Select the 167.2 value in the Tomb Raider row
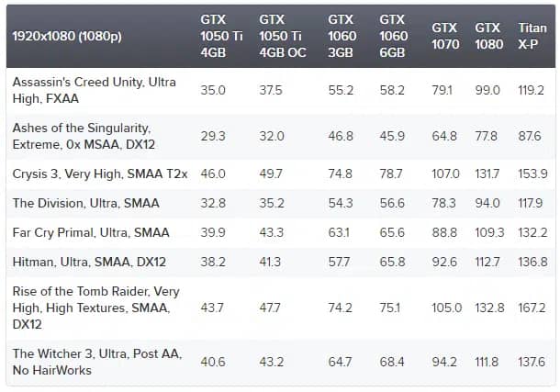This screenshot has width=560, height=392. pos(533,308)
